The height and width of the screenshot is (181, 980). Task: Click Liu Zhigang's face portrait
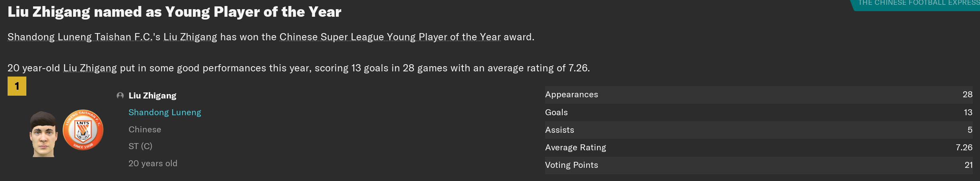tap(43, 134)
